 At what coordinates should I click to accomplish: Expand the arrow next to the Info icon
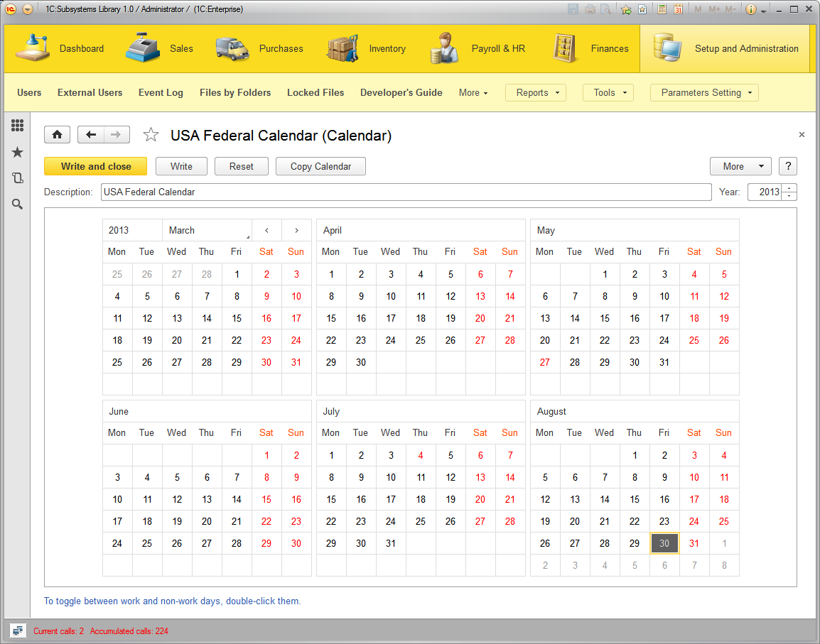pyautogui.click(x=764, y=11)
